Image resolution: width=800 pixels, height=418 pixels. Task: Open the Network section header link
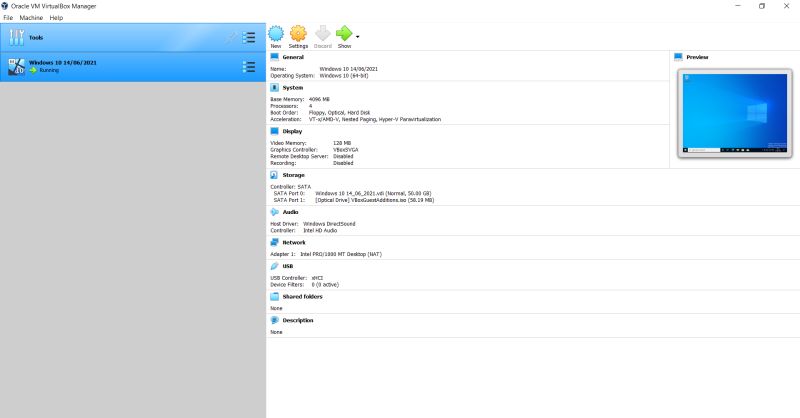point(294,242)
